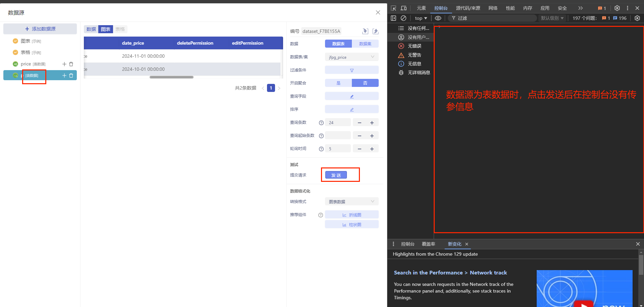Screen dimensions: 644x307
Task: Click the export icon right of the dataset number
Action: (376, 31)
